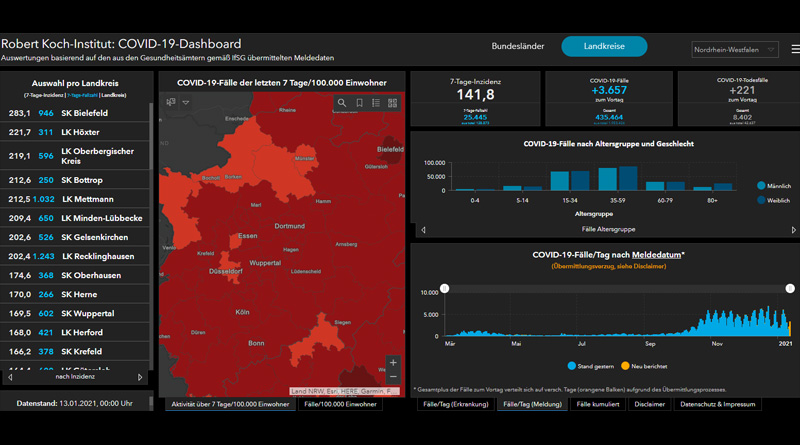Show the map legend list icon
800x445 pixels.
point(376,103)
